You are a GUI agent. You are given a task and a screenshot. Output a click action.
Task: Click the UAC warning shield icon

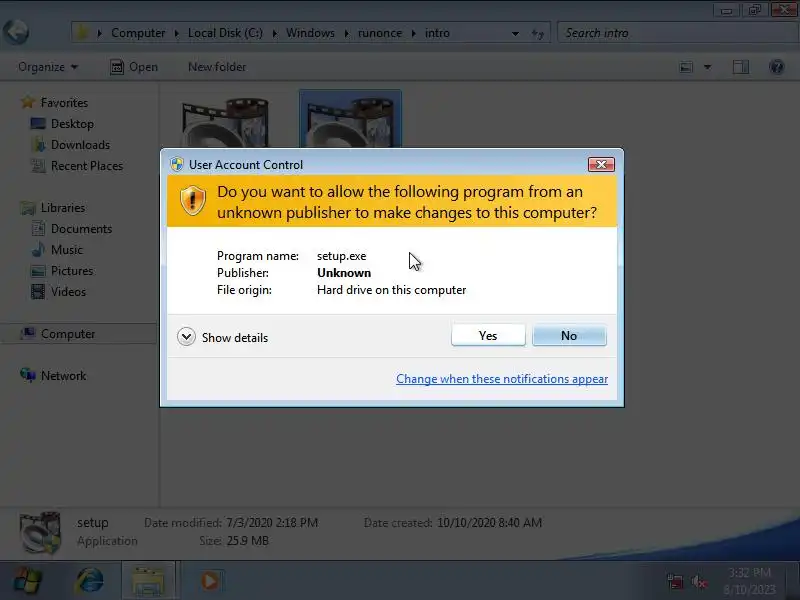tap(192, 201)
